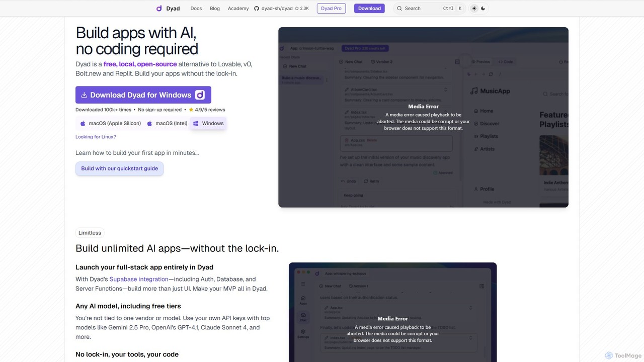Screen dimensions: 644x362
Task: Open the Looking for Linux? link
Action: pyautogui.click(x=96, y=137)
